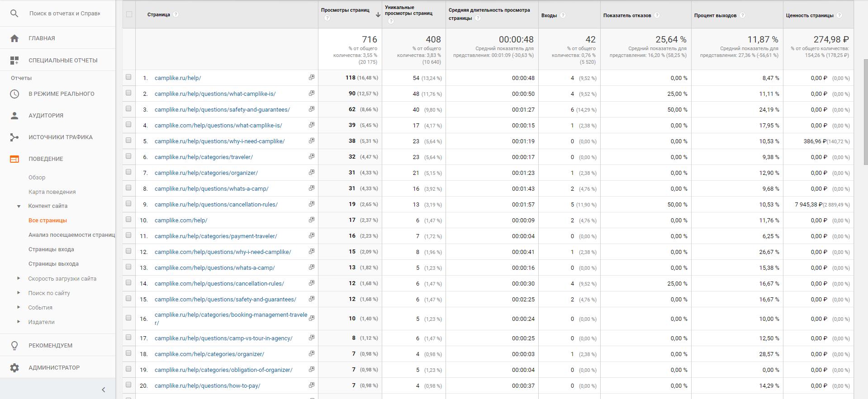Click external-link icon for camplike.com/help/ row
Screen dimensions: 868x399
point(312,220)
